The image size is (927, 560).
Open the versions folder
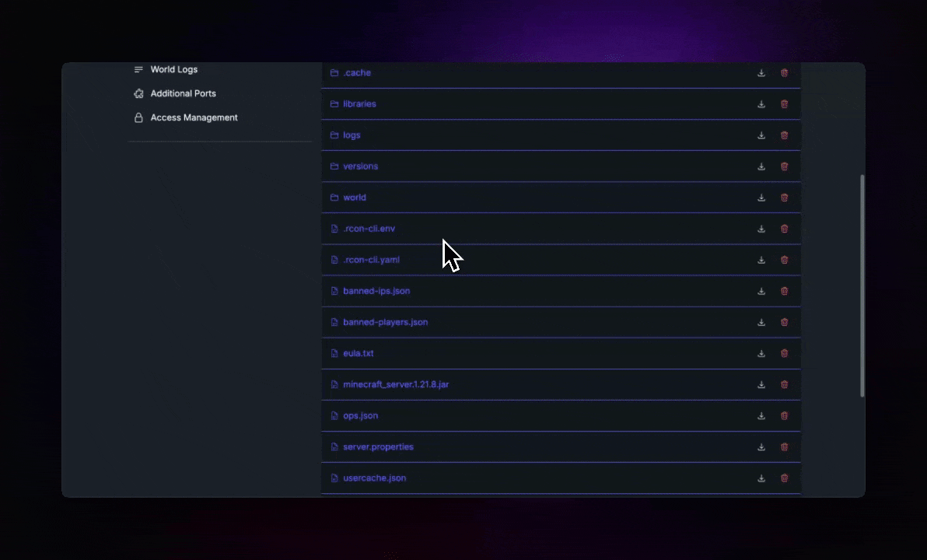(x=361, y=166)
